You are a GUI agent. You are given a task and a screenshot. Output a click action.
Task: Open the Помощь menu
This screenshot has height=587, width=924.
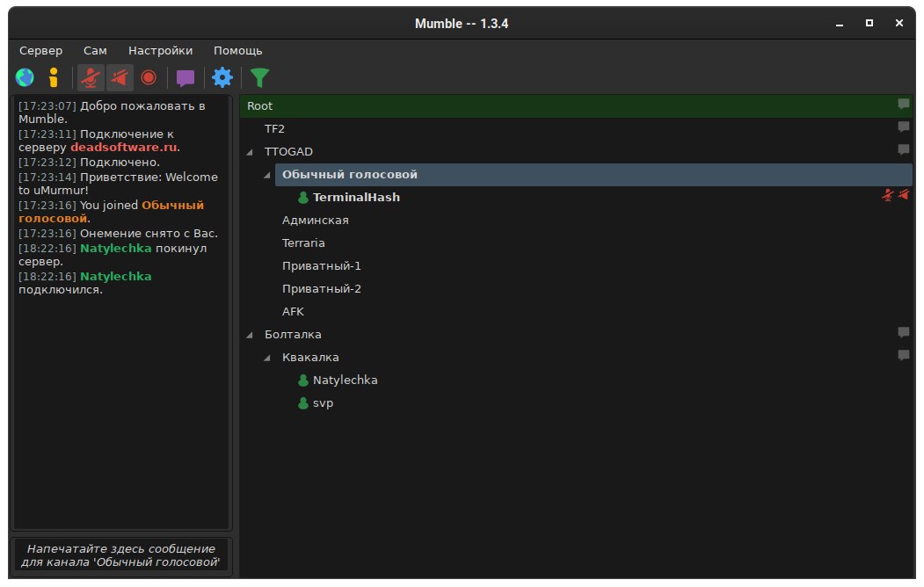(237, 51)
